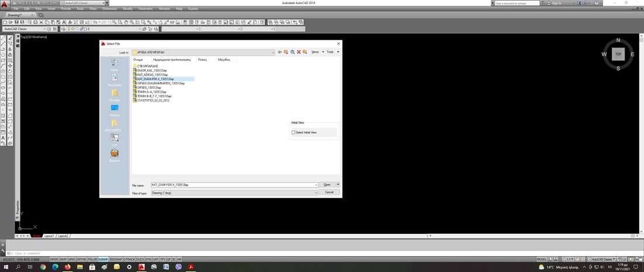Open the FTP location in the sidebar
Screen dimensions: 644x272
[114, 138]
